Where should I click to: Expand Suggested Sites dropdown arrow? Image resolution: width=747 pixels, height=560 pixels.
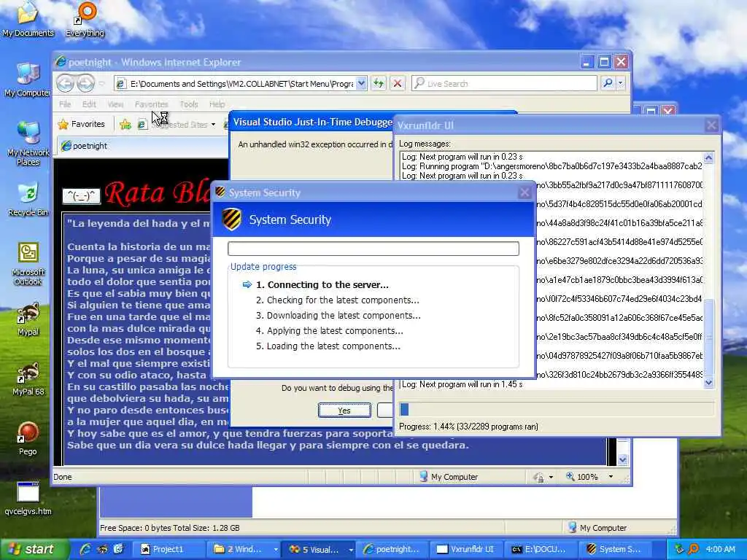[214, 125]
